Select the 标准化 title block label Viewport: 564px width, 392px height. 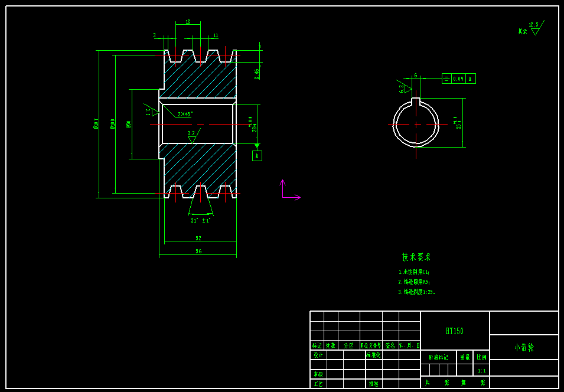[x=373, y=355]
